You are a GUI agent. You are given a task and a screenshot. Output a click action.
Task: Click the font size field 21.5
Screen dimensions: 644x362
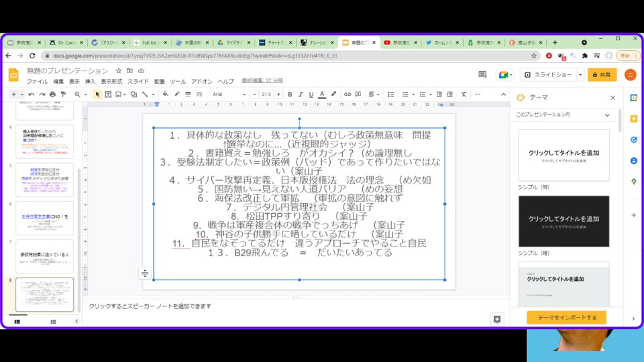266,95
